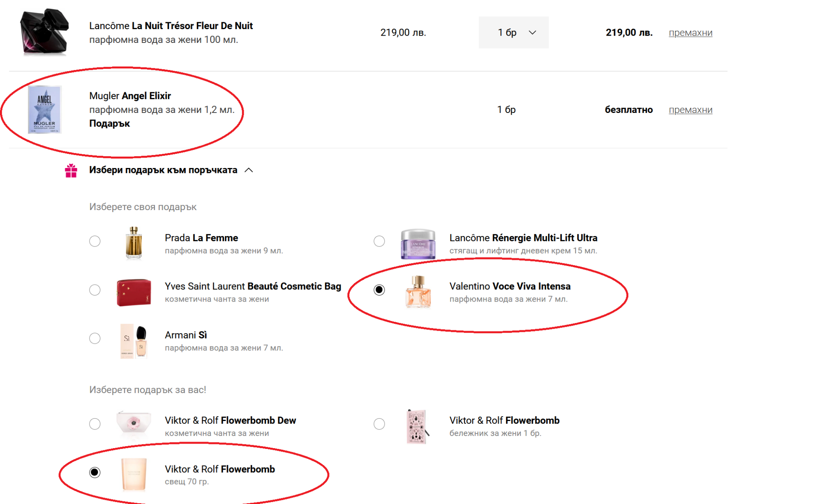Click the Lancôme La Nuit Trésor bottle image
Screen dimensions: 829x504
pos(45,32)
